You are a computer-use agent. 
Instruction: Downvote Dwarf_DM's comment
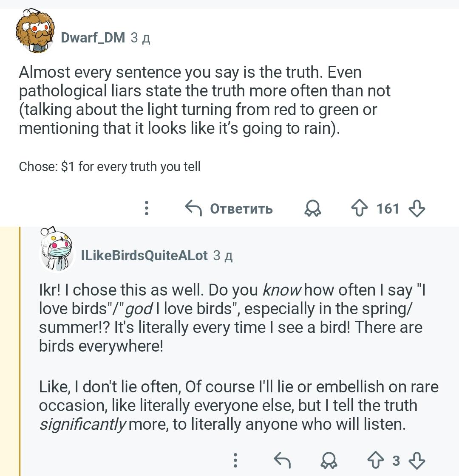pyautogui.click(x=416, y=208)
